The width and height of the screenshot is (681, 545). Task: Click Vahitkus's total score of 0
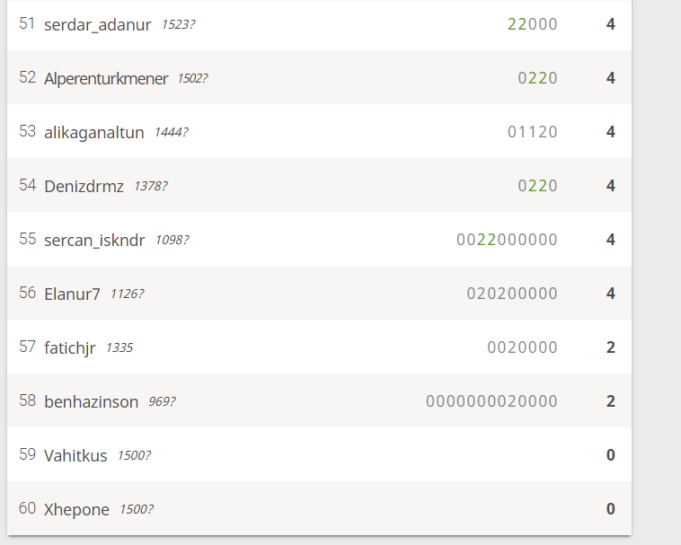(610, 455)
